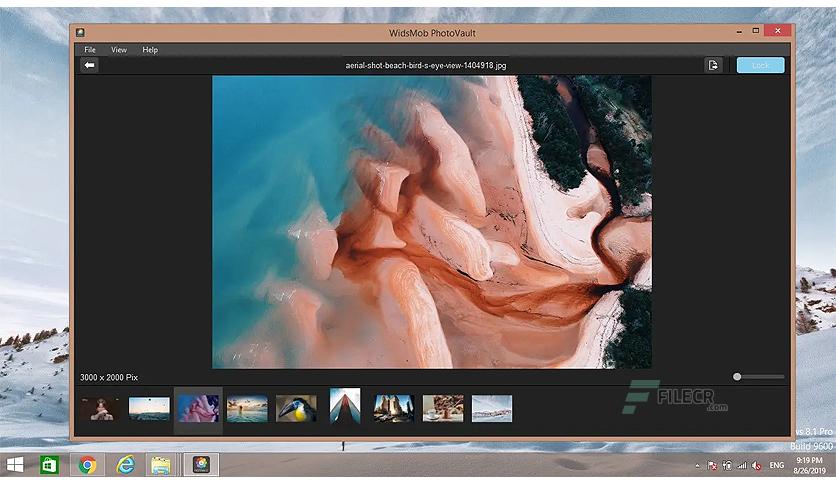Click the file name aerial-shot-beach-bird-s-eye-view-1404918.jpg

[426, 66]
